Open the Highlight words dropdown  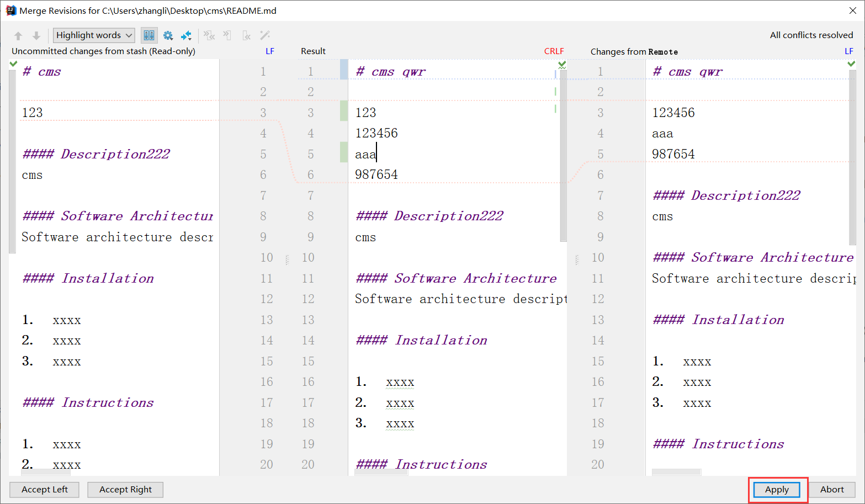point(94,35)
